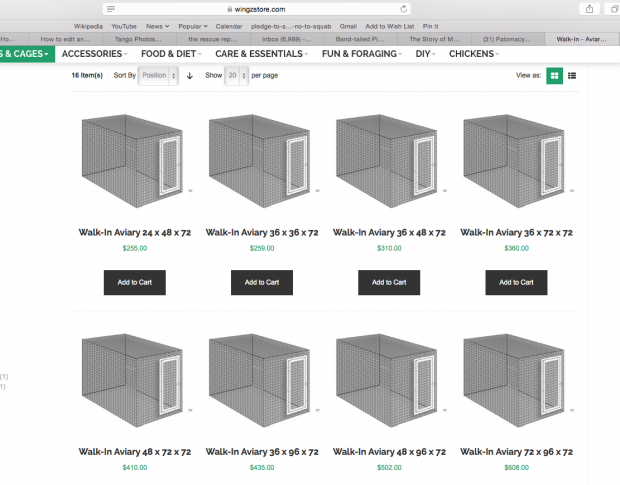Add Walk-In Aviary 36 x 48 x 72 to cart

pos(389,282)
